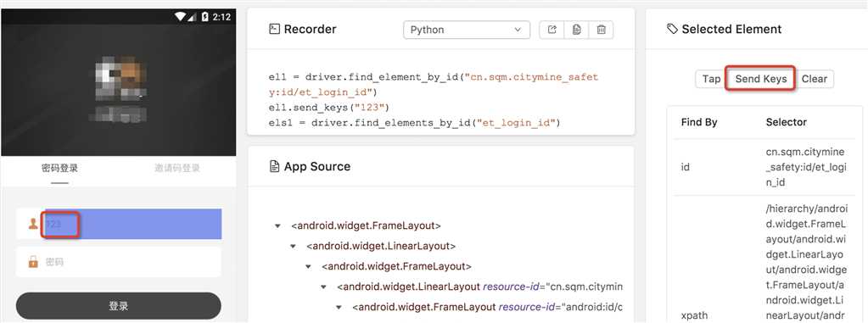Image resolution: width=868 pixels, height=323 pixels.
Task: Select the top android.widget.FrameLayout tree row
Action: coord(366,226)
